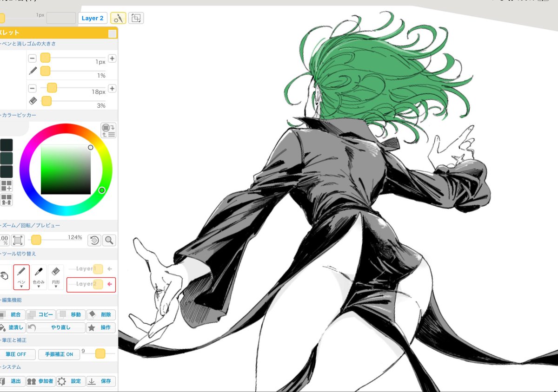Open the Layer 2 button in top bar
The width and height of the screenshot is (558, 392).
pyautogui.click(x=93, y=18)
